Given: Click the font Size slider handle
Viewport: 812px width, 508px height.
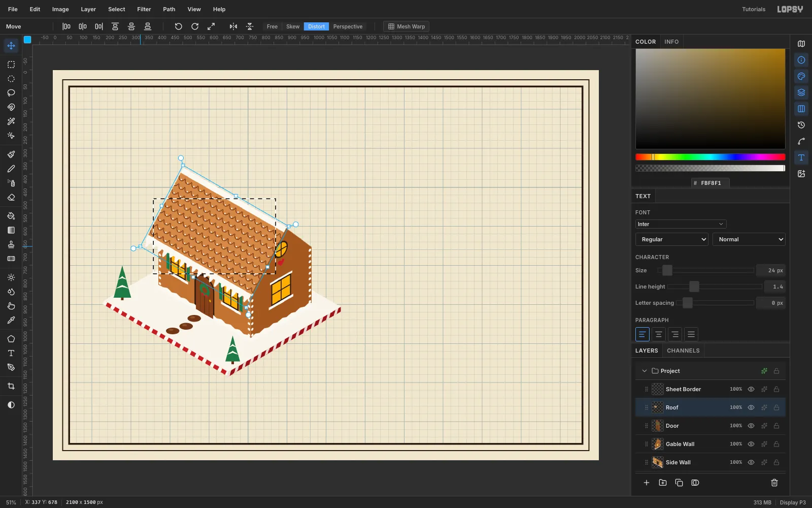Looking at the screenshot, I should (667, 270).
